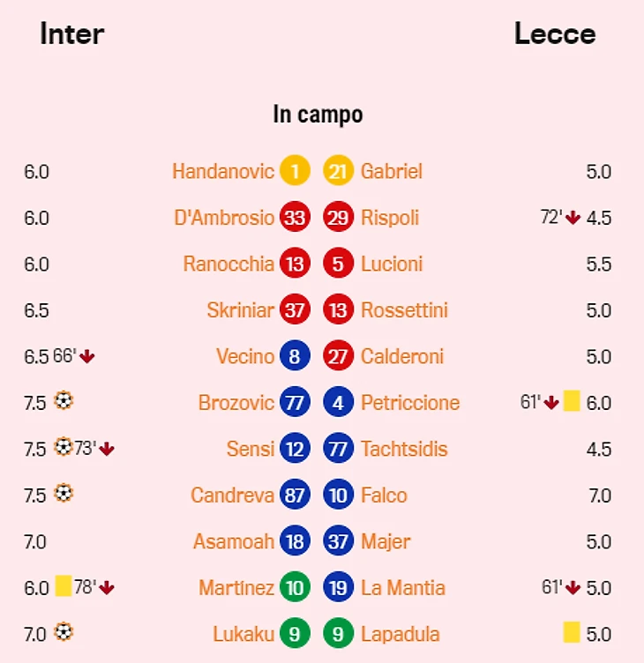This screenshot has height=663, width=644.
Task: Click La Mantia's 61' substitution arrow
Action: point(573,587)
